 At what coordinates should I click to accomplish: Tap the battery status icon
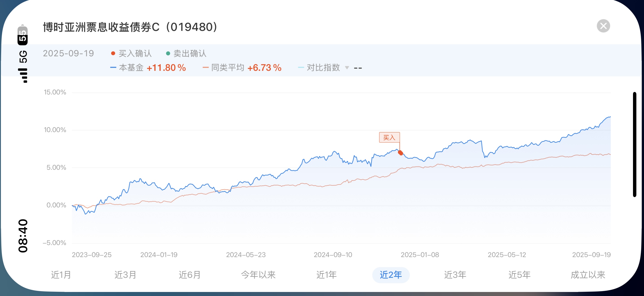tap(22, 35)
